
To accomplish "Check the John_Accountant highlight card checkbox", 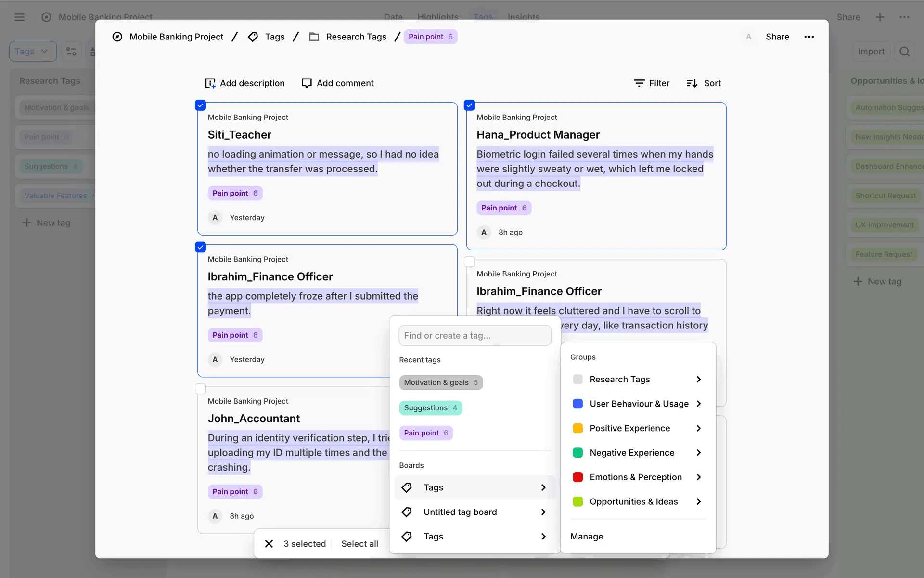I will 201,389.
